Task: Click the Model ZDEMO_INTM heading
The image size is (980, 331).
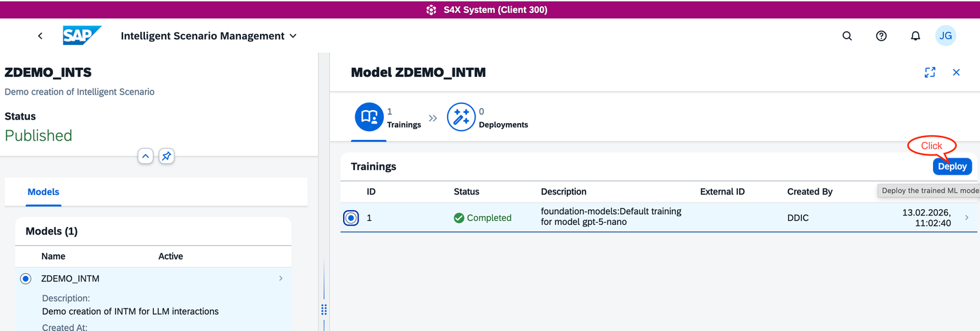Action: pyautogui.click(x=419, y=72)
